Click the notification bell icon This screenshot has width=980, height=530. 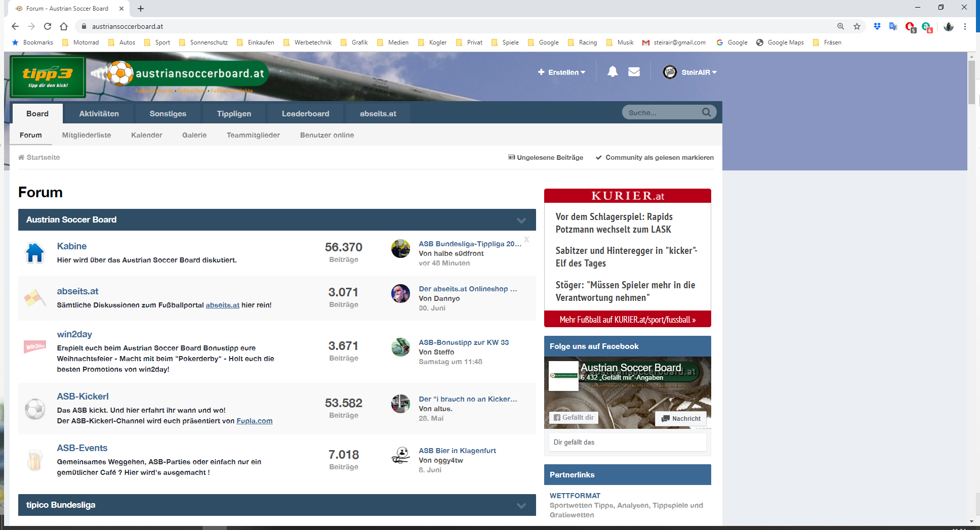pos(612,72)
